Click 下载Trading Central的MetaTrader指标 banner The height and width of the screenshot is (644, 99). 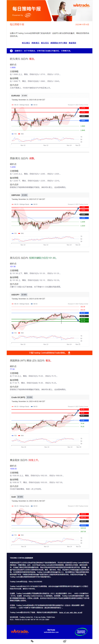[x=50, y=353]
